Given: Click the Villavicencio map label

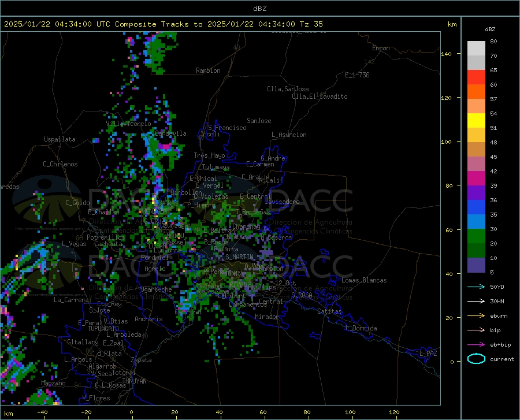Looking at the screenshot, I should 128,124.
